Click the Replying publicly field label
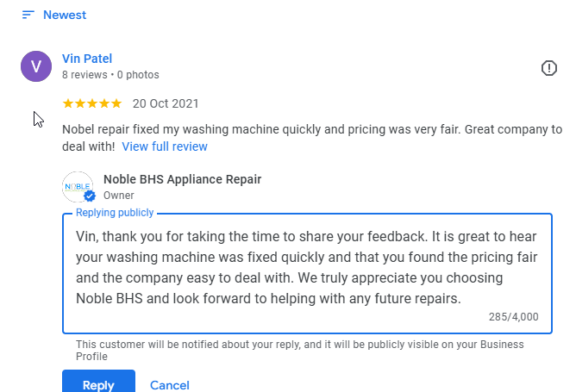This screenshot has height=392, width=576. [x=115, y=213]
